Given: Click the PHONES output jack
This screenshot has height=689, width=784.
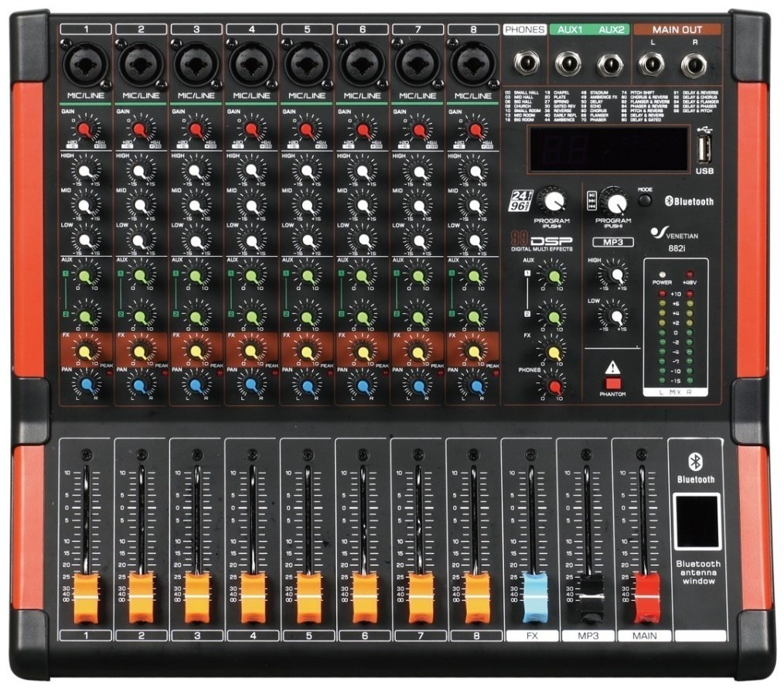Looking at the screenshot, I should tap(526, 63).
